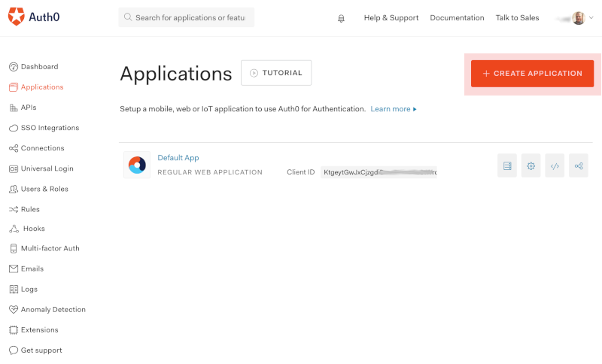Viewport: 602px width, 364px height.
Task: Click the Hooks sidebar icon
Action: pos(14,229)
